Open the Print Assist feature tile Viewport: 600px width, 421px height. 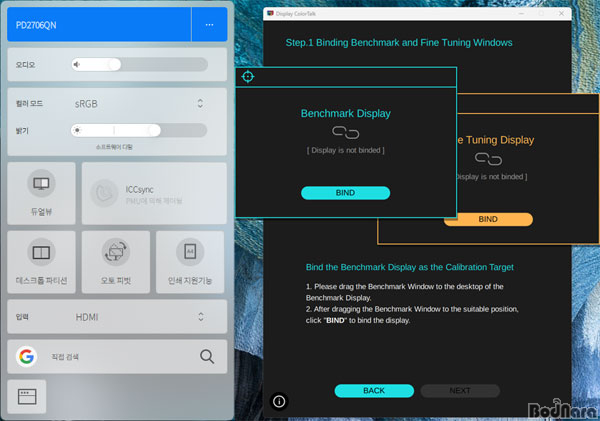pos(190,261)
